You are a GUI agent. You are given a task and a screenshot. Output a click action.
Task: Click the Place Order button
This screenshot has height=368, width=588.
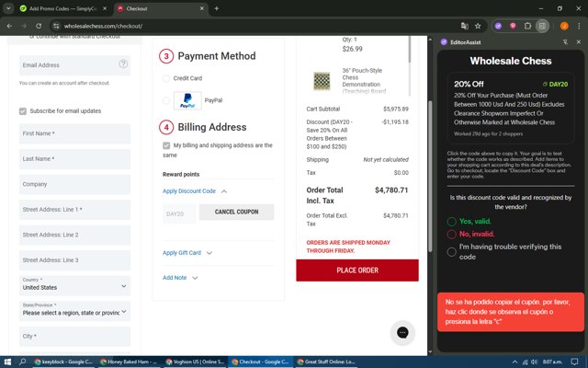(x=357, y=270)
